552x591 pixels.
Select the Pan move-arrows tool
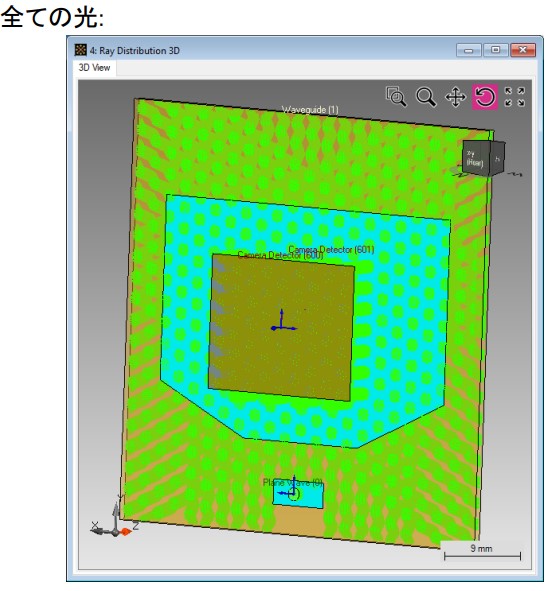455,97
